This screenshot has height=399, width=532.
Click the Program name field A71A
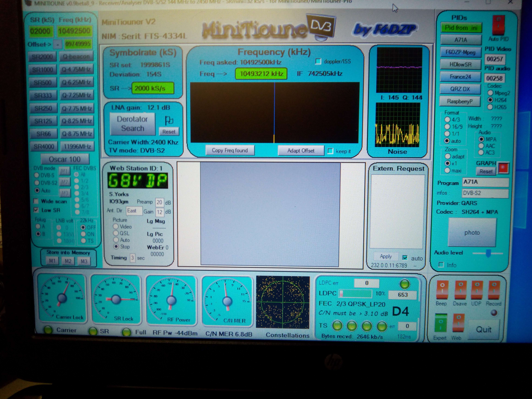[x=485, y=182]
